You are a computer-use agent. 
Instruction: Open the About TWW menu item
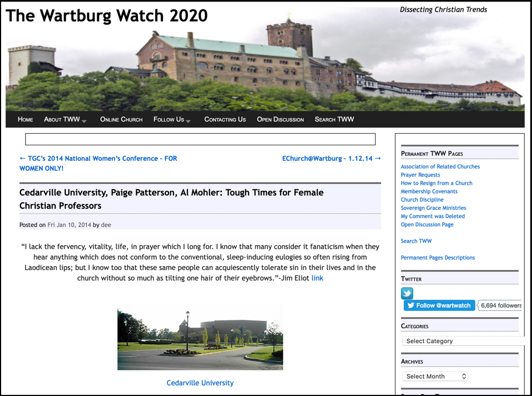[62, 119]
